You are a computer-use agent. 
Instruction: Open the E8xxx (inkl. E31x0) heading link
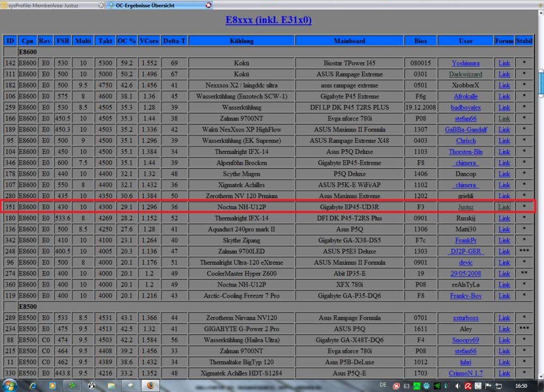point(269,20)
